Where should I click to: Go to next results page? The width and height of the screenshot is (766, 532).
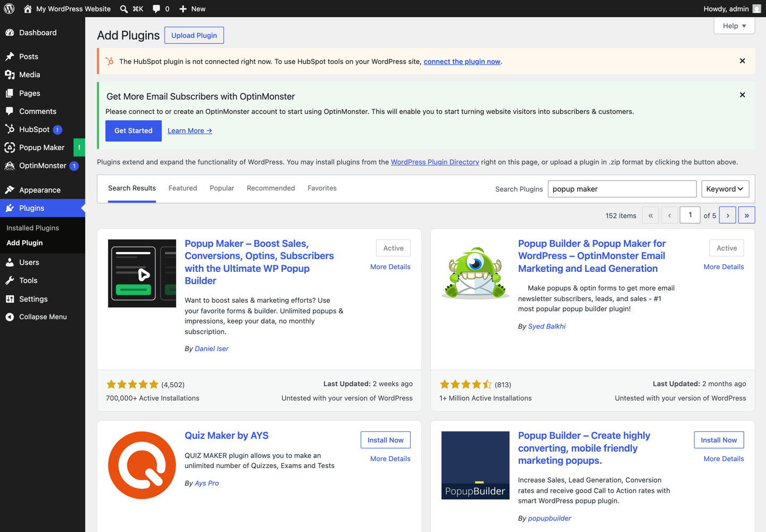(x=728, y=215)
